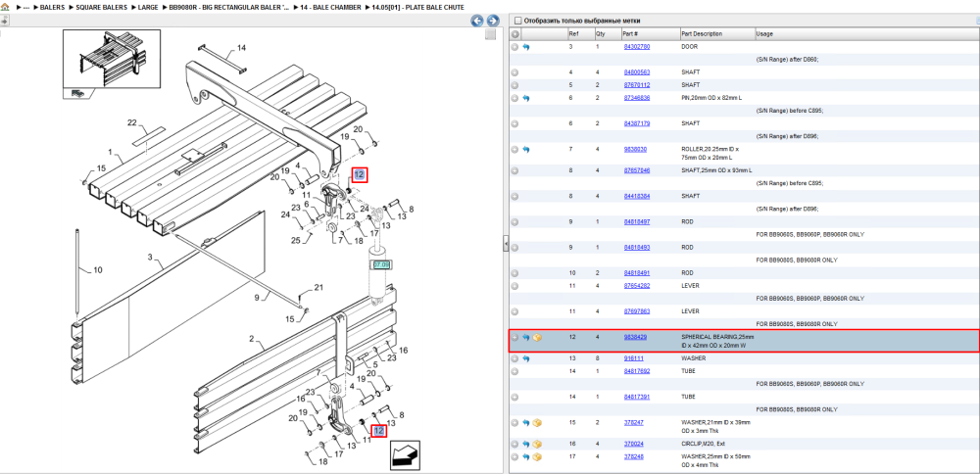Open substitution arrow for ROLLER 9838030
The width and height of the screenshot is (980, 474).
coord(525,149)
